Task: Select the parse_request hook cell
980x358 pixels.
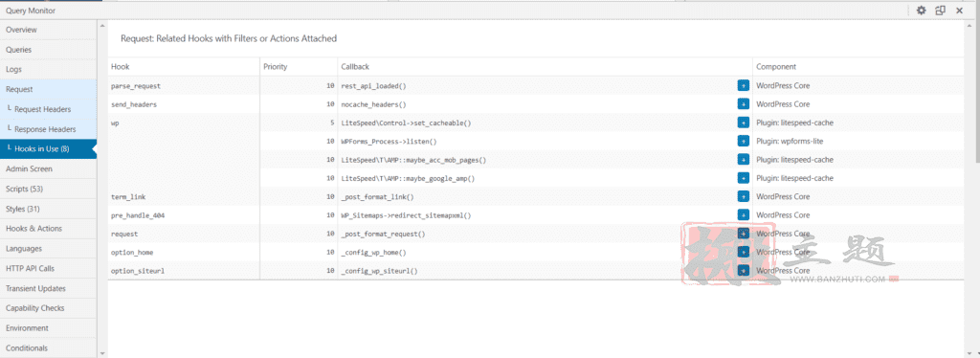Action: 184,85
